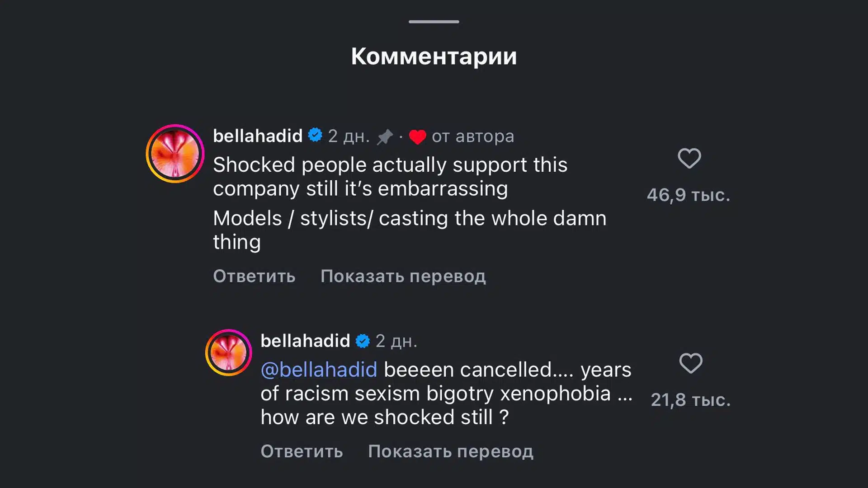
Task: Grab the sheet drag handle at top
Action: pyautogui.click(x=434, y=22)
